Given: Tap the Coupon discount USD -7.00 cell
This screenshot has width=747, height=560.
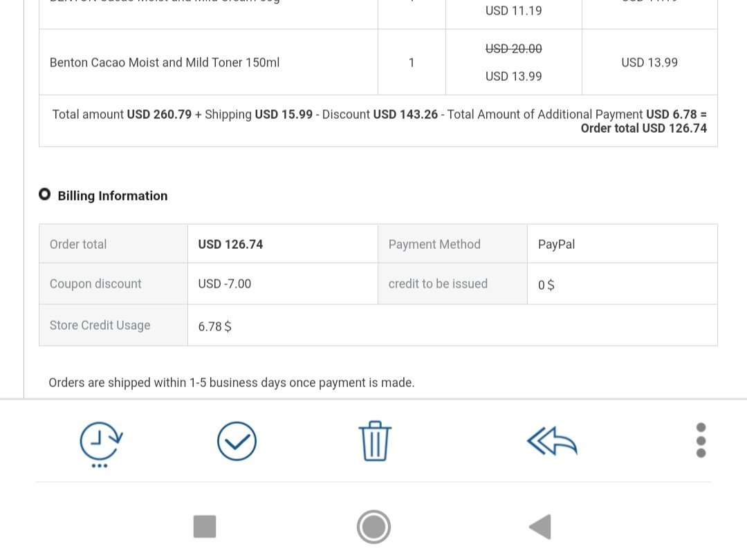Looking at the screenshot, I should (x=225, y=283).
